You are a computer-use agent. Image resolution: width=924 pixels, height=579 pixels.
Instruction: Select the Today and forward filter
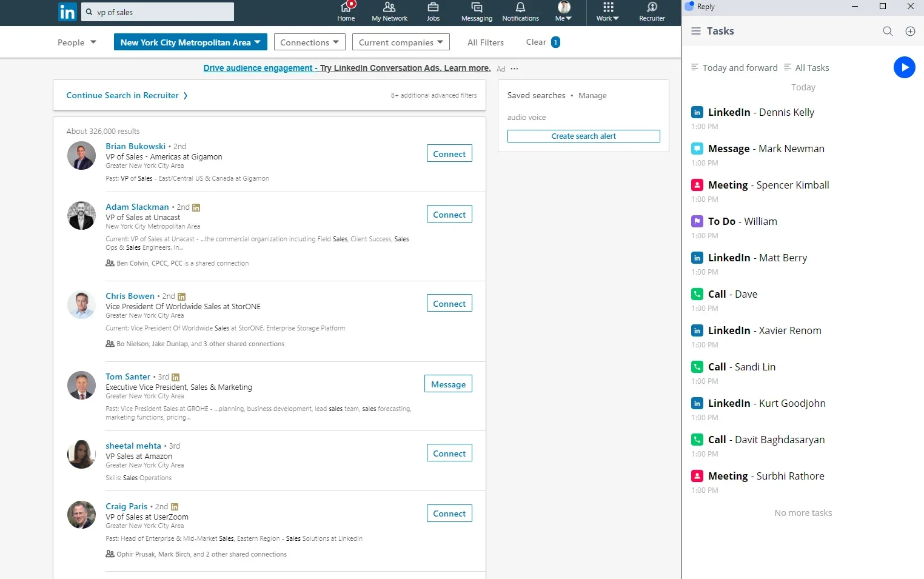[734, 68]
